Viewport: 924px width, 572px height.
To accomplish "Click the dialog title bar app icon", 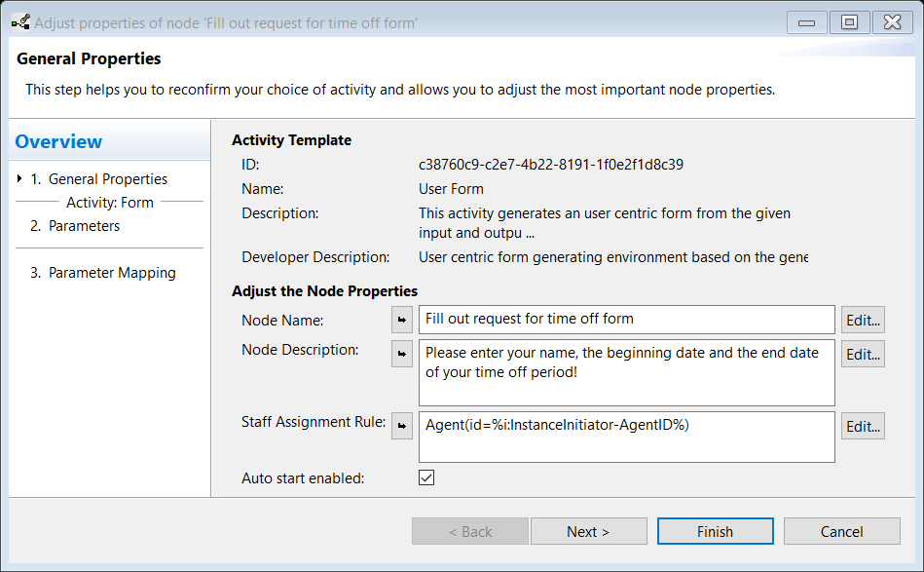I will click(19, 22).
